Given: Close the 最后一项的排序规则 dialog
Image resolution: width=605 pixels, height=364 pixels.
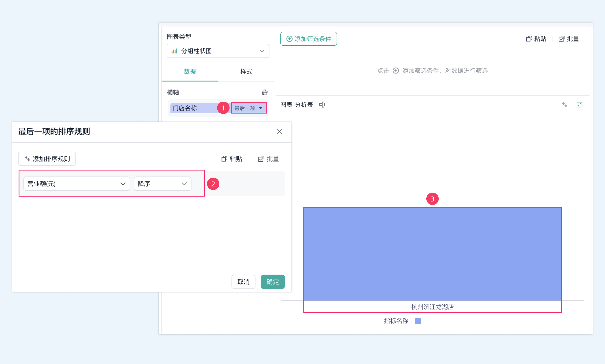Looking at the screenshot, I should [280, 131].
